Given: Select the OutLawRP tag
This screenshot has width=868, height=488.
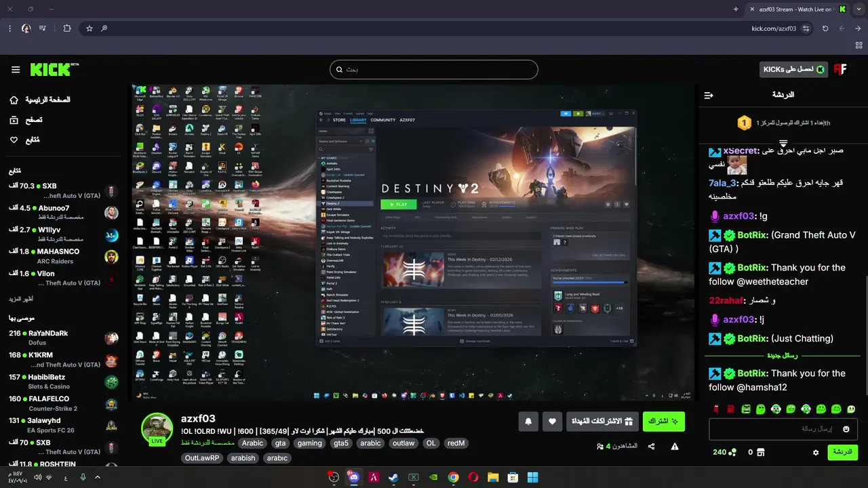Looking at the screenshot, I should (202, 458).
